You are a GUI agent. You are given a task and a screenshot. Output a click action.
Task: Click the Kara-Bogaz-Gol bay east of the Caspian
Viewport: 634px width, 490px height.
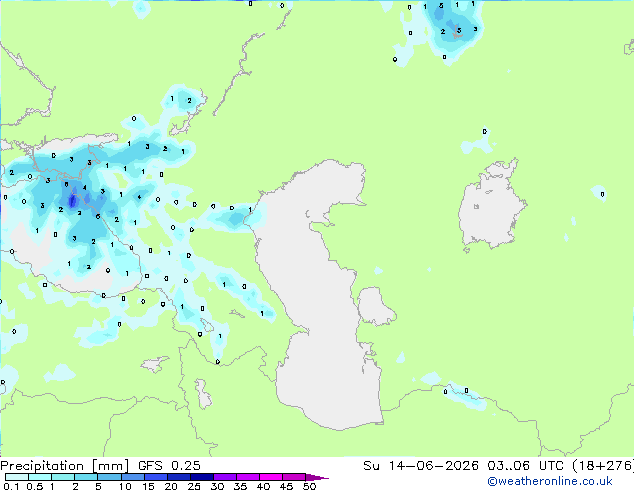[x=376, y=306]
